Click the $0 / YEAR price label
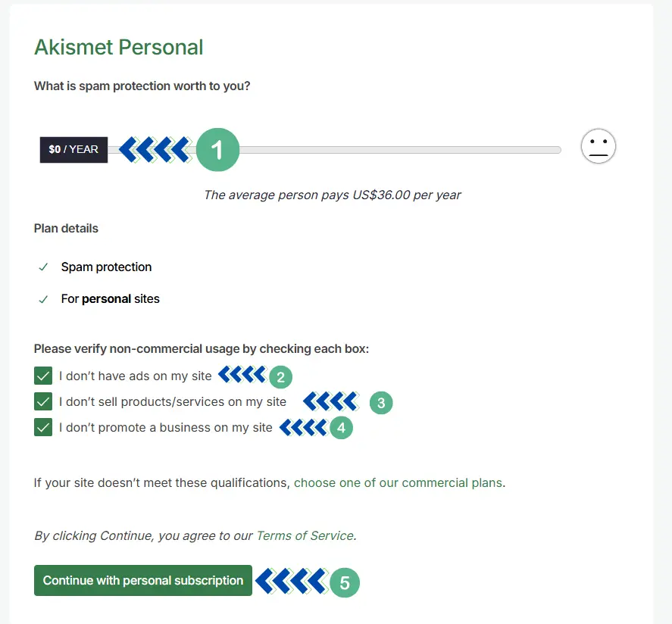Screen dimensions: 672x624 73,150
